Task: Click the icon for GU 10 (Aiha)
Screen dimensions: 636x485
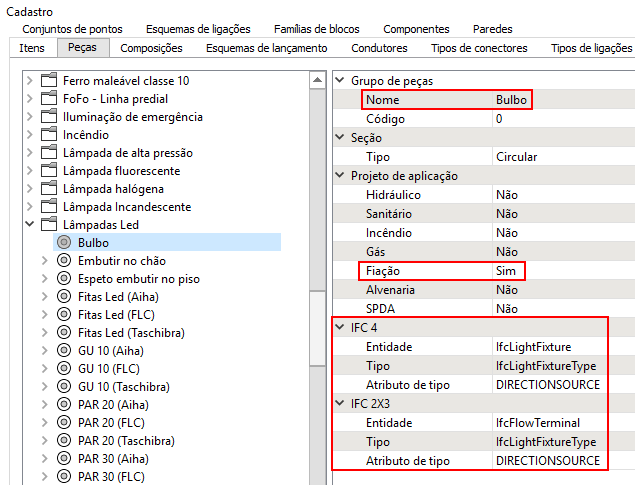Action: (65, 351)
